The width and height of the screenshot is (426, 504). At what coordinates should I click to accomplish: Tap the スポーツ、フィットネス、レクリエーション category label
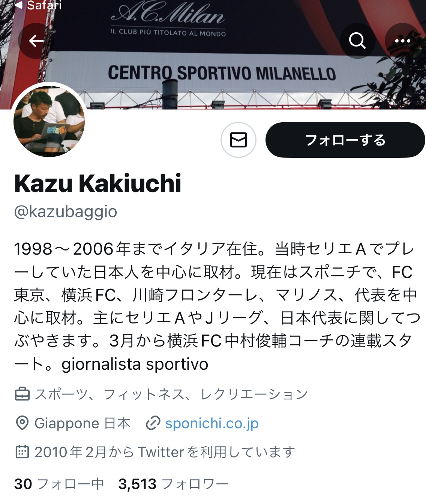(x=171, y=394)
